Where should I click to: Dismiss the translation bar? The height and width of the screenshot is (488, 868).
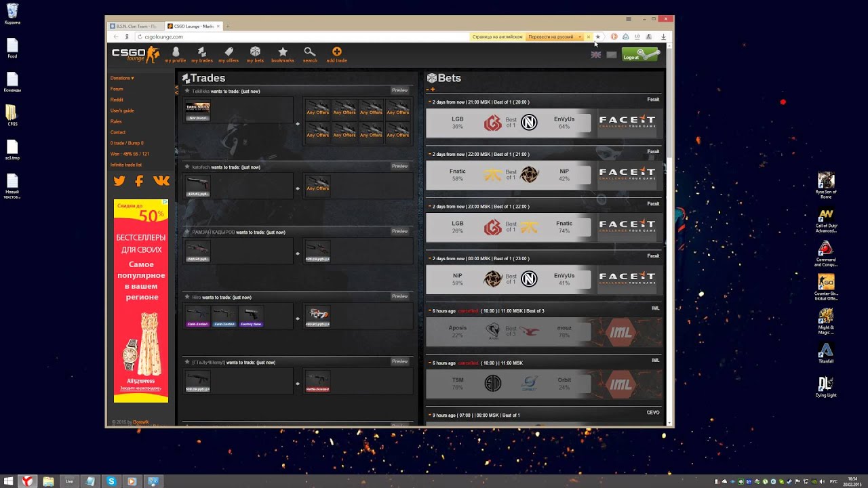tap(589, 37)
